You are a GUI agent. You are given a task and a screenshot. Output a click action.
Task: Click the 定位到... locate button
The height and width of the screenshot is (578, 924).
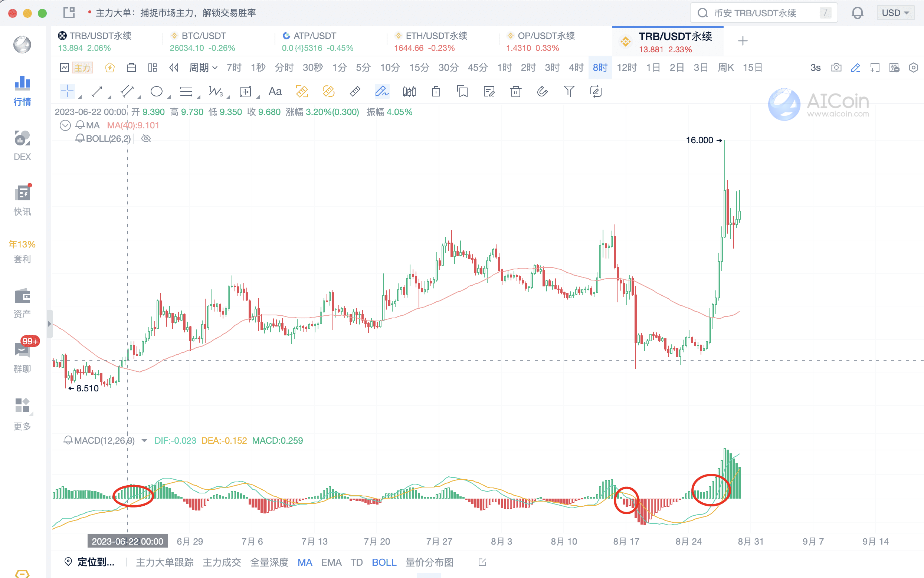[x=89, y=562]
